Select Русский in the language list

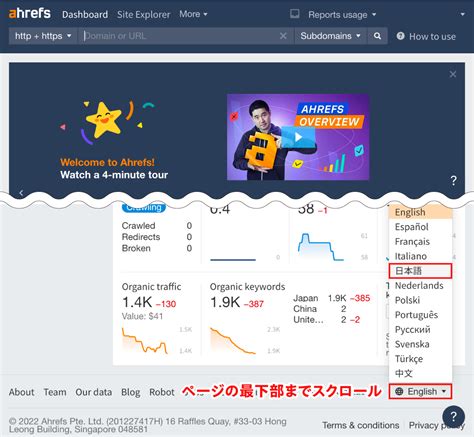pos(420,330)
